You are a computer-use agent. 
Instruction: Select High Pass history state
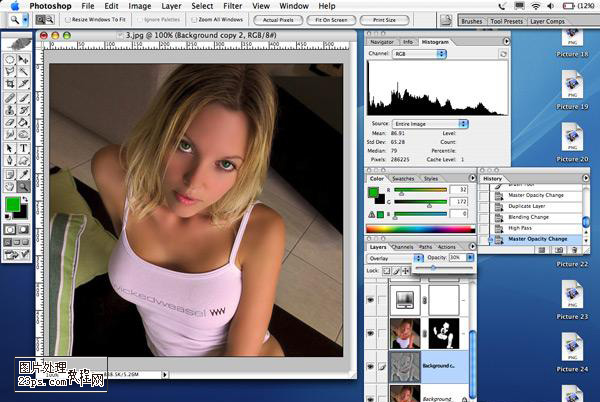536,228
